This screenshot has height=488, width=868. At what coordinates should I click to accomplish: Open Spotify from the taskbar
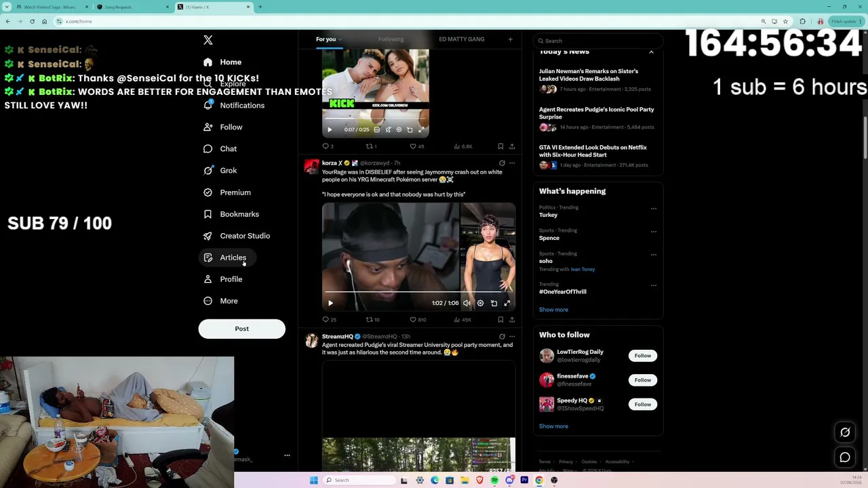[x=494, y=481]
